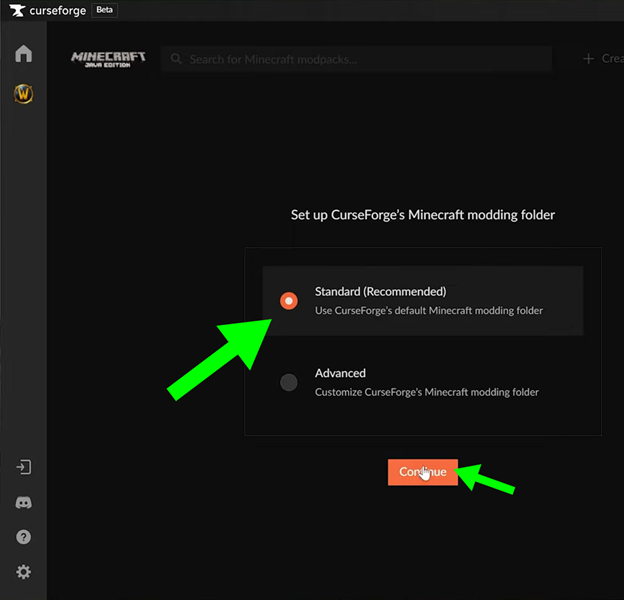
Task: Click the plus icon beside Create
Action: pos(588,59)
